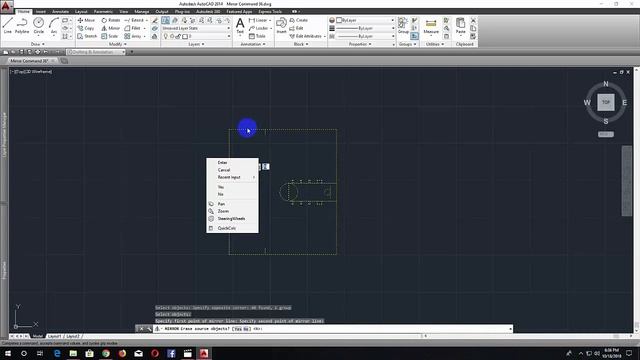This screenshot has width=640, height=360.
Task: Expand the Draw panel
Action: point(38,44)
